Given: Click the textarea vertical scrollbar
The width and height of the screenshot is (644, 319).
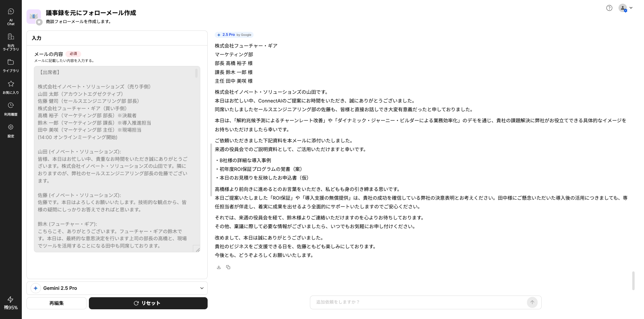Looking at the screenshot, I should (196, 74).
